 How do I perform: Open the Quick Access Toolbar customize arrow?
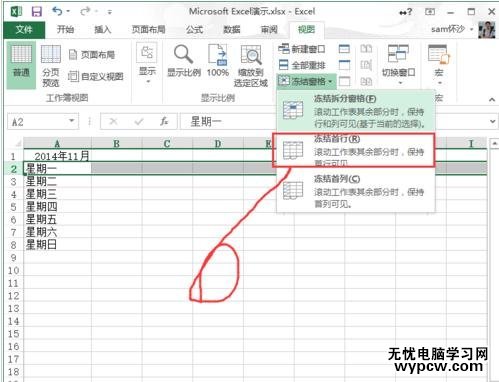click(x=109, y=12)
